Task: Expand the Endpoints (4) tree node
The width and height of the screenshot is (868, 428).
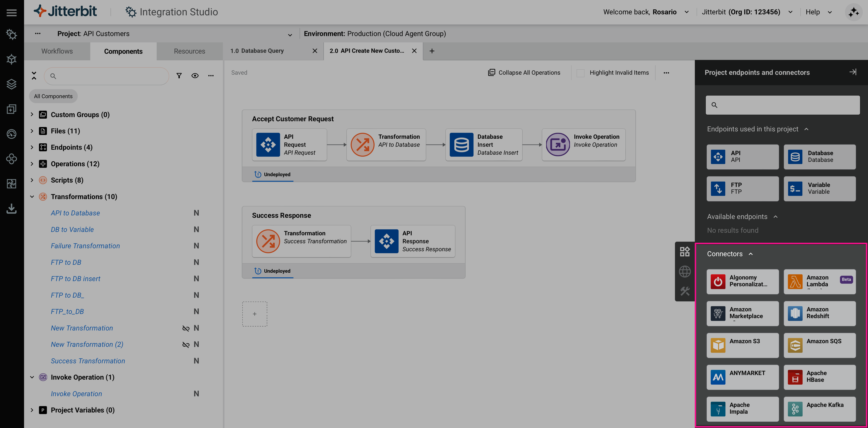Action: pos(32,147)
